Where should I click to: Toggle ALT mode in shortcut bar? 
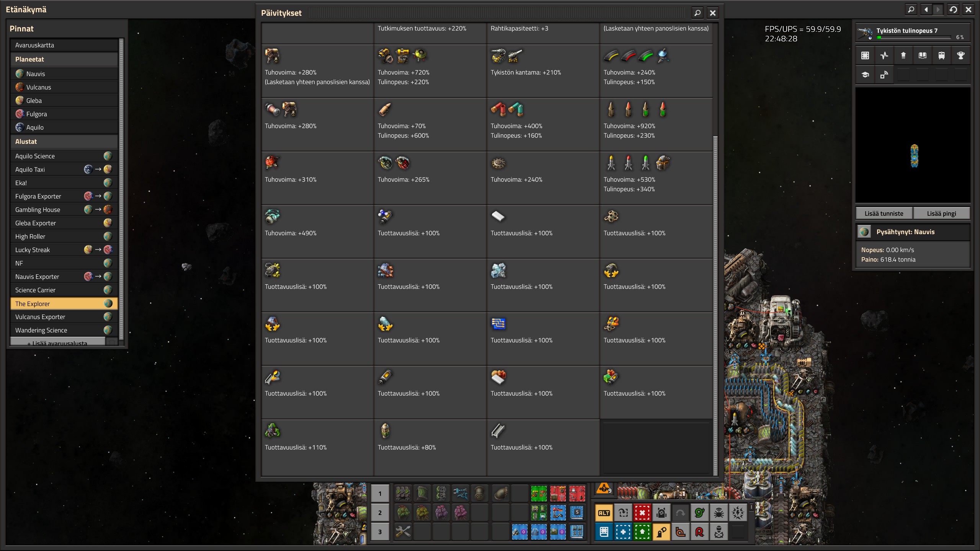604,513
